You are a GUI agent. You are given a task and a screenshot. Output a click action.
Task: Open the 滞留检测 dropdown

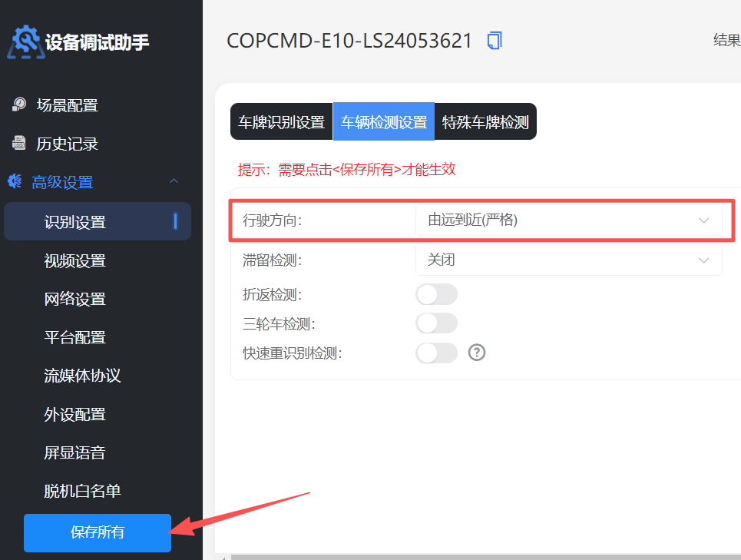568,260
